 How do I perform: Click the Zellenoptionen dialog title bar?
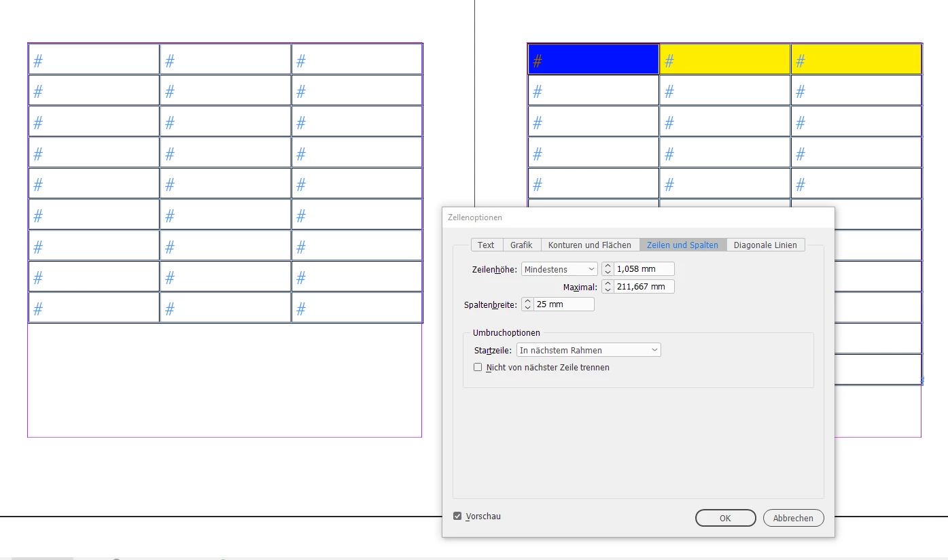(638, 217)
